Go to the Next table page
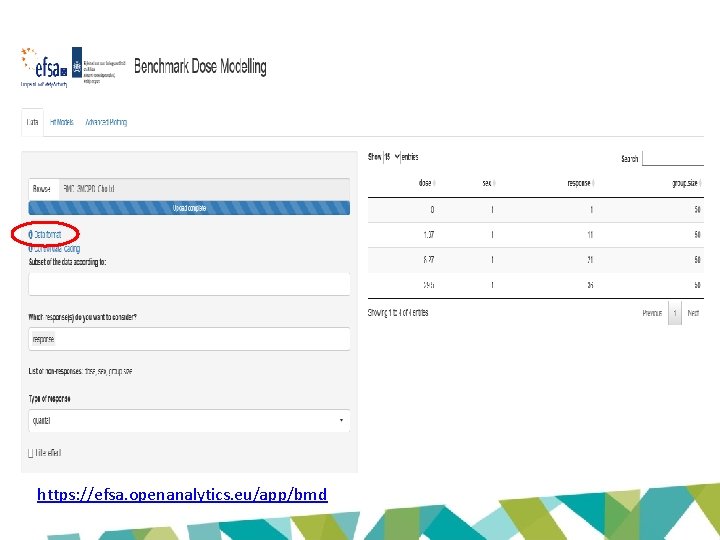This screenshot has height=540, width=720. coord(693,313)
